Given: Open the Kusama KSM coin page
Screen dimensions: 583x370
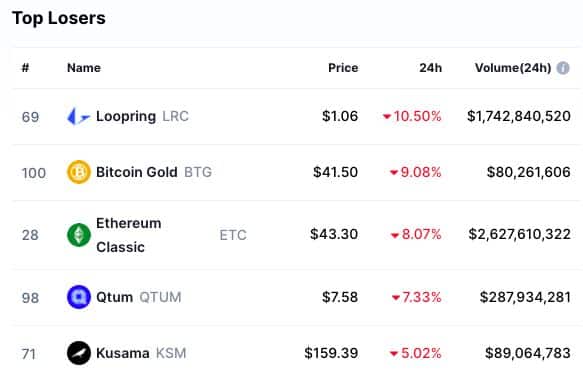Looking at the screenshot, I should 141,353.
